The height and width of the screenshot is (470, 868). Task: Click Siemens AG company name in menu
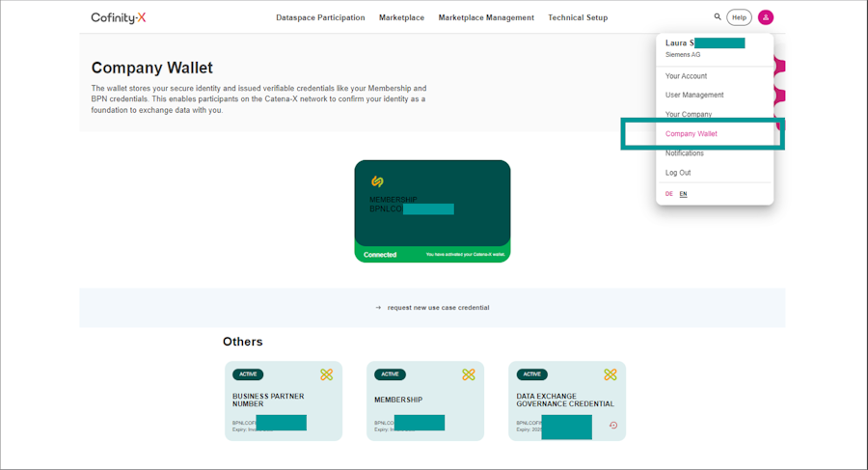(x=683, y=55)
